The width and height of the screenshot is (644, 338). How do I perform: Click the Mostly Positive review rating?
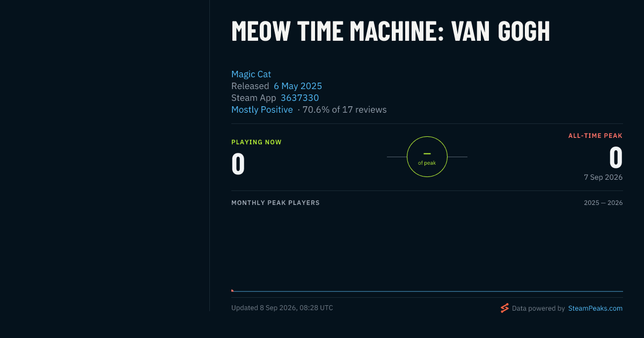pos(262,109)
